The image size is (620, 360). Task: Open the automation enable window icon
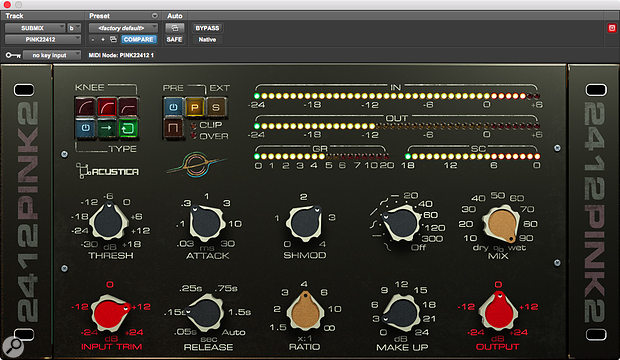[x=174, y=28]
